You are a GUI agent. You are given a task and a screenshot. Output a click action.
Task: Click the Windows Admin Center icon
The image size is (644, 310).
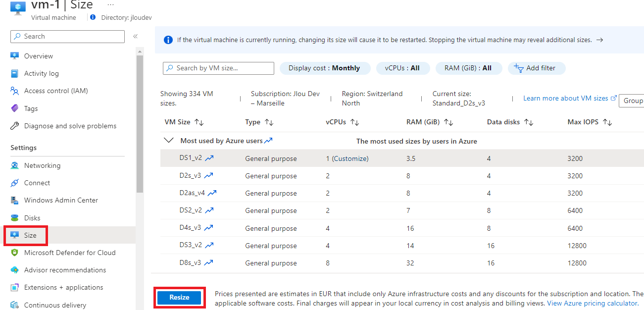[x=15, y=200]
